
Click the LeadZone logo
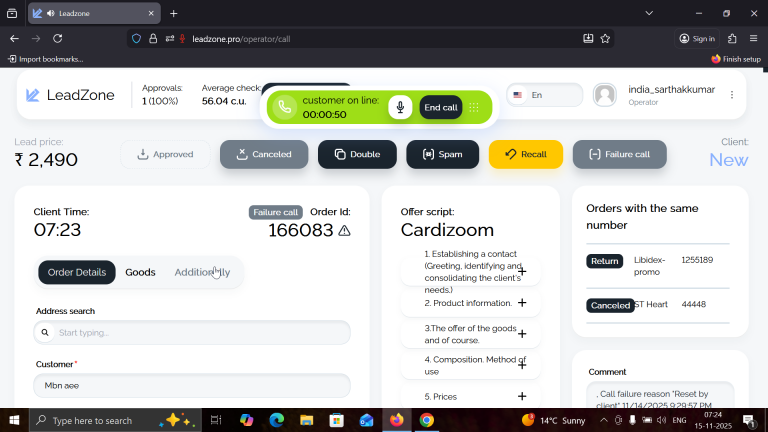(x=70, y=95)
